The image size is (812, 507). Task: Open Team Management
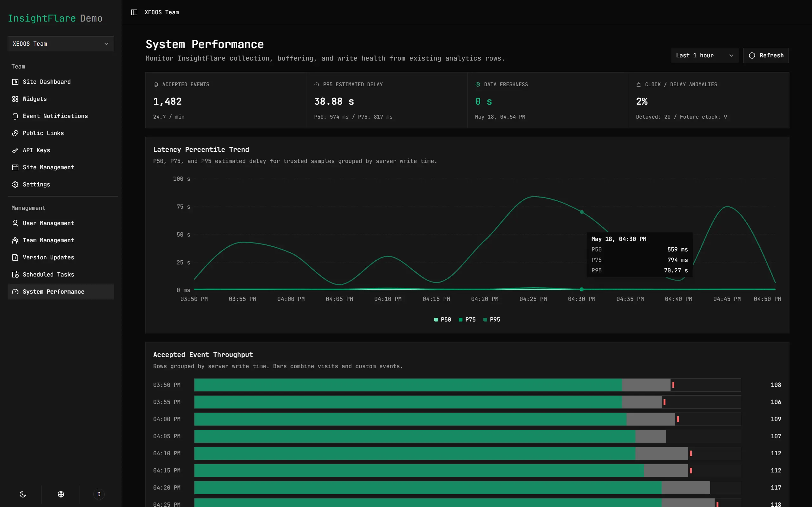click(x=61, y=240)
